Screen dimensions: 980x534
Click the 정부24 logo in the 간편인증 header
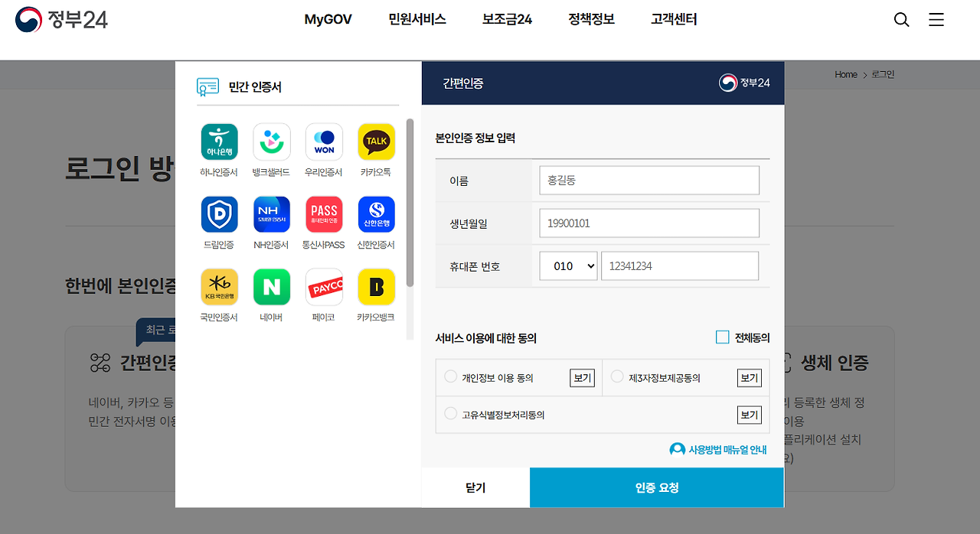(744, 83)
